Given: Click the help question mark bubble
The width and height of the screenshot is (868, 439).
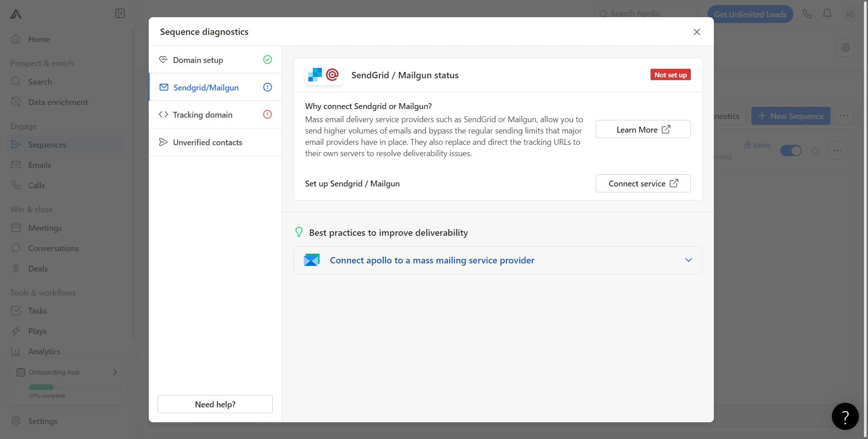Looking at the screenshot, I should (x=844, y=416).
